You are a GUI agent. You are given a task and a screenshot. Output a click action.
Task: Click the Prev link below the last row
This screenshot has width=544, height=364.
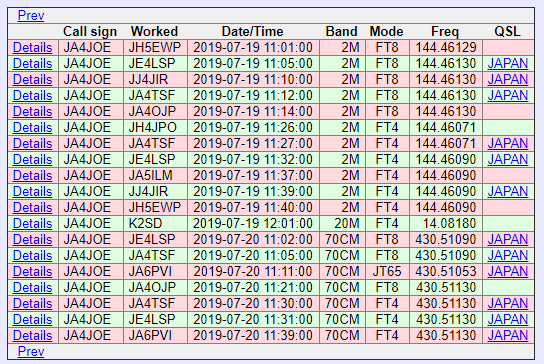[x=31, y=352]
